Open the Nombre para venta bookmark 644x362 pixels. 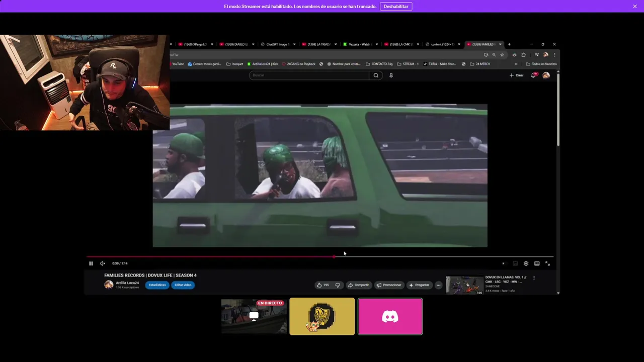click(344, 64)
